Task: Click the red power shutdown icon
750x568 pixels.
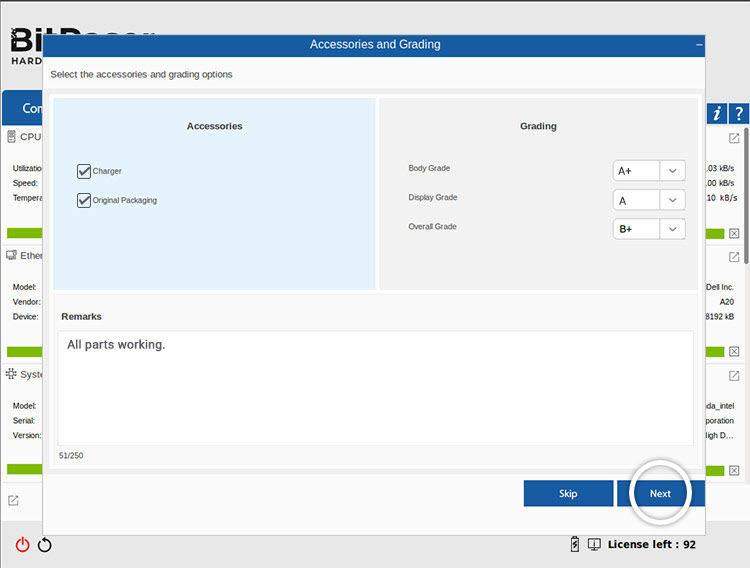Action: [x=22, y=545]
